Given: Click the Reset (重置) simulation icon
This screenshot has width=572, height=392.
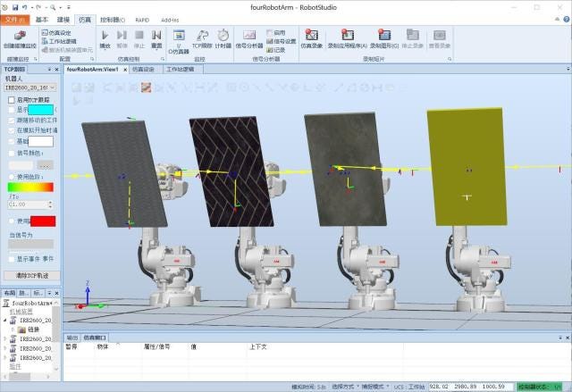Looking at the screenshot, I should 156,36.
